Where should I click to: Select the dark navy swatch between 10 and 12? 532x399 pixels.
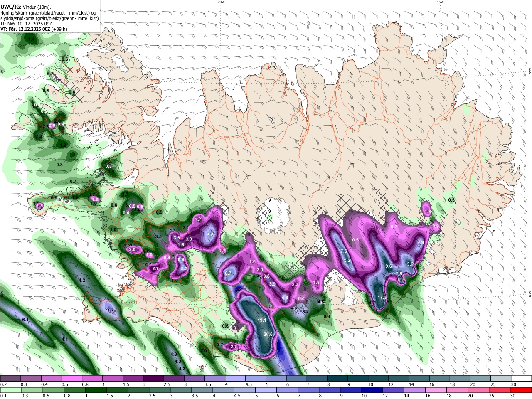pos(372,389)
